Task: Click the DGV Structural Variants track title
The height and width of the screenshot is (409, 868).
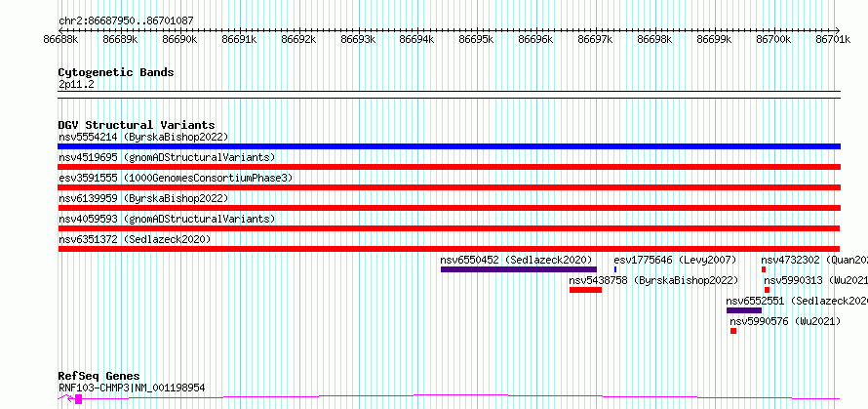Action: 137,125
